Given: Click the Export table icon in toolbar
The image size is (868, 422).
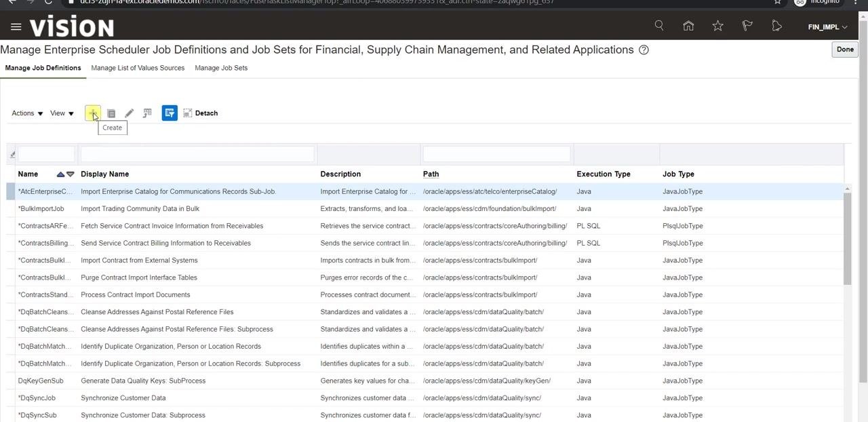Looking at the screenshot, I should (x=147, y=113).
